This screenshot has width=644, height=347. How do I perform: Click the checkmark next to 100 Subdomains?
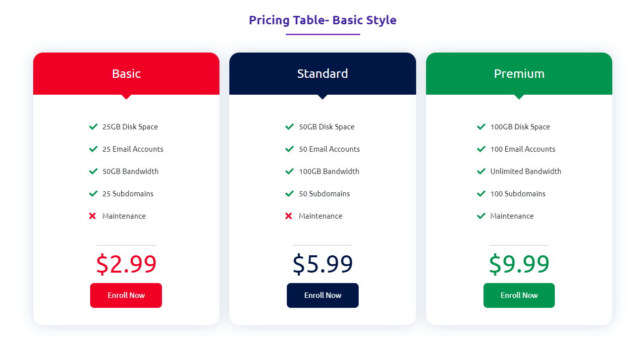[x=481, y=194]
